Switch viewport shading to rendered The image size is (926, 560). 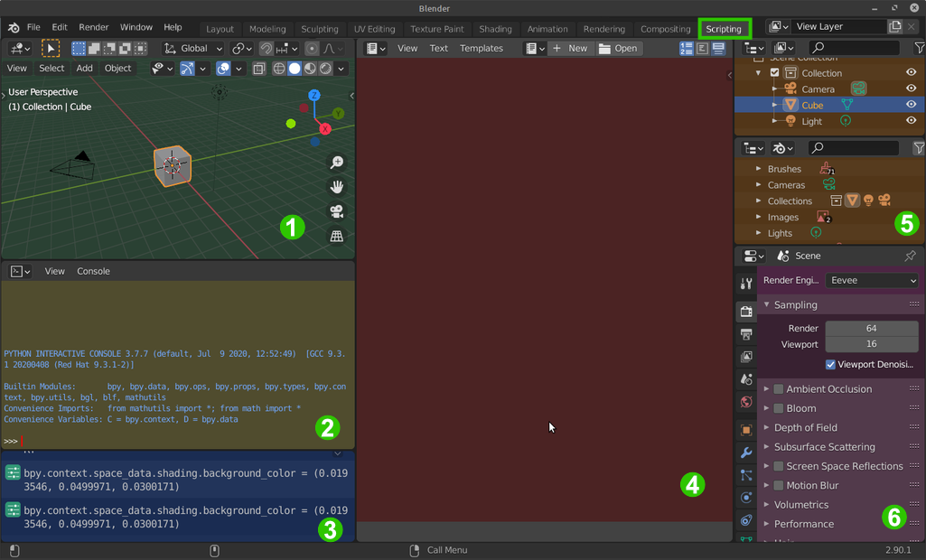tap(325, 69)
